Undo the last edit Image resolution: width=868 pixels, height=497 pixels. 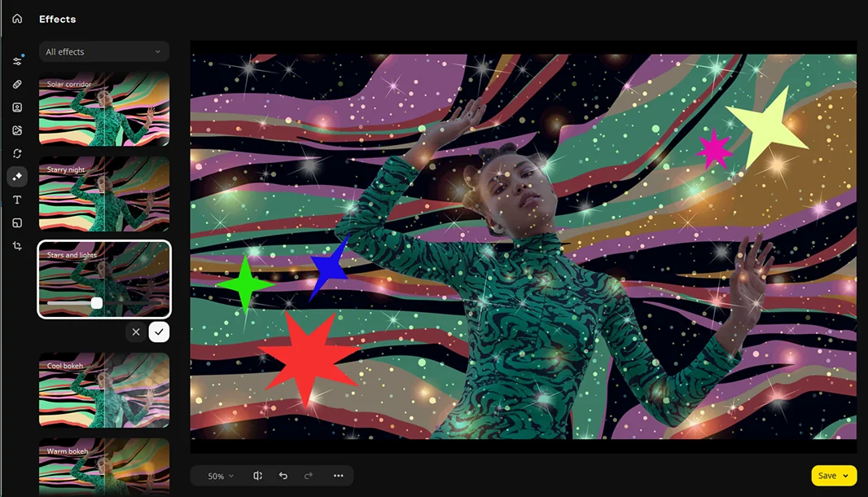pyautogui.click(x=283, y=475)
